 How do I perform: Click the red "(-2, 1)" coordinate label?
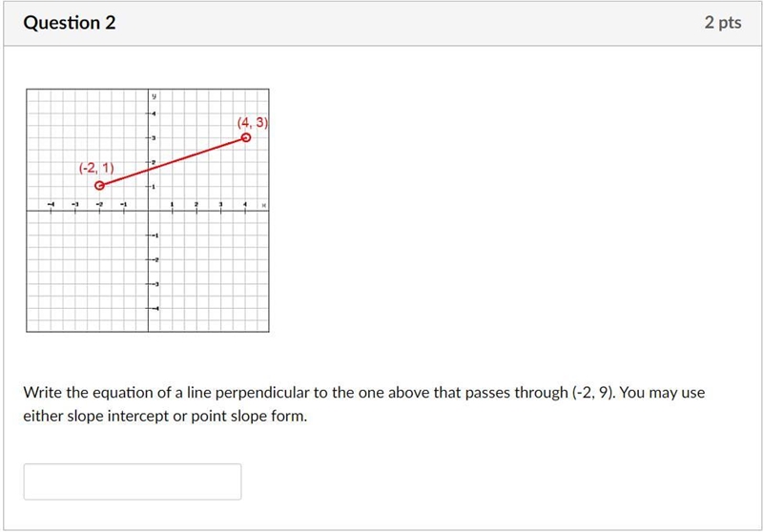point(96,168)
